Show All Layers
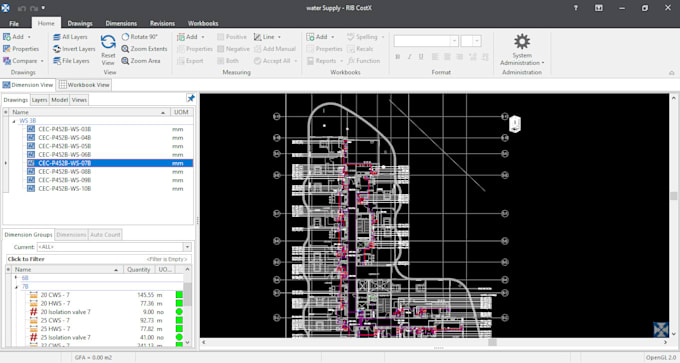This screenshot has height=363, width=680. point(70,37)
